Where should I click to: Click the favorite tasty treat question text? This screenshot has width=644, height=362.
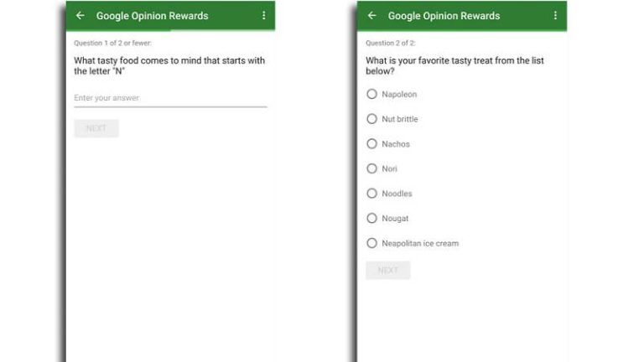click(454, 65)
